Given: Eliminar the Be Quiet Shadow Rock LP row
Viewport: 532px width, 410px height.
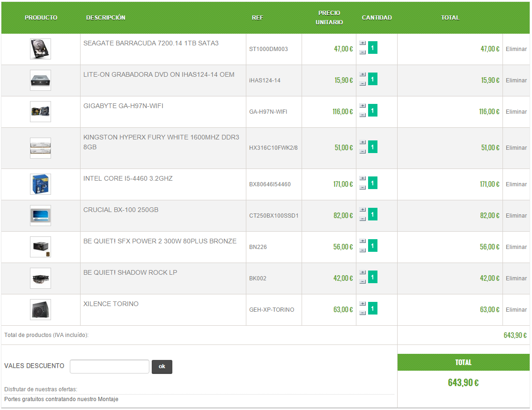Looking at the screenshot, I should click(516, 278).
